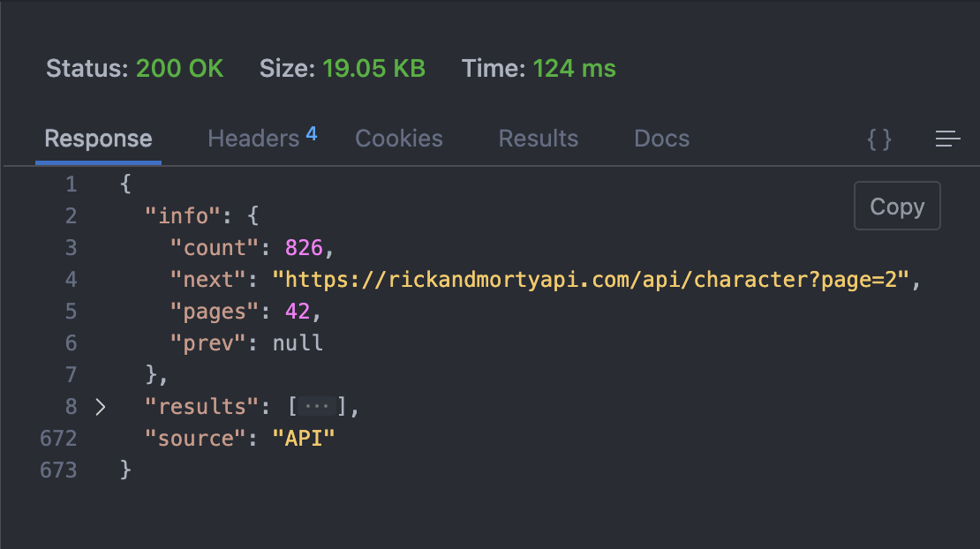Click the green 200 OK status text

point(180,68)
